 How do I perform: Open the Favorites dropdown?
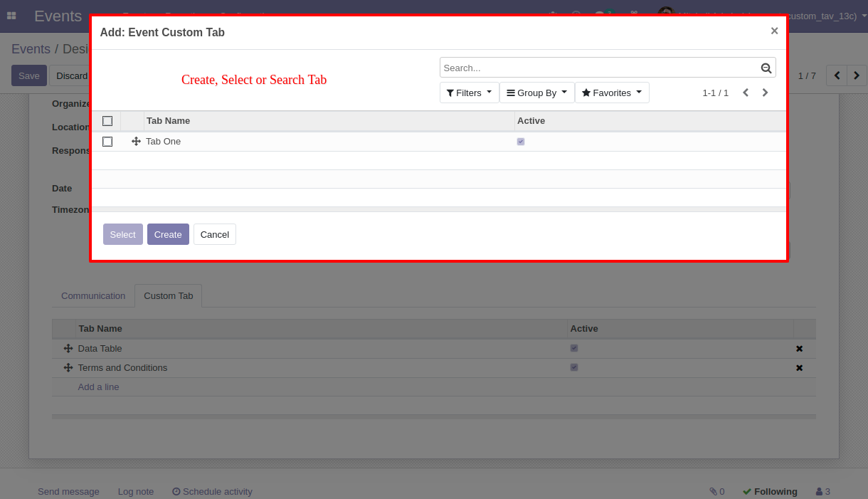click(612, 93)
